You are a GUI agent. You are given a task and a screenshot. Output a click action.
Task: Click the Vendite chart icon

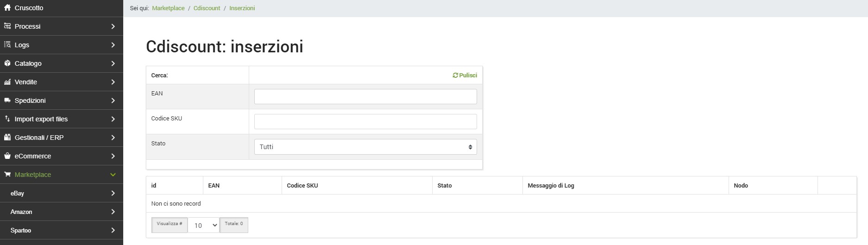click(x=7, y=82)
